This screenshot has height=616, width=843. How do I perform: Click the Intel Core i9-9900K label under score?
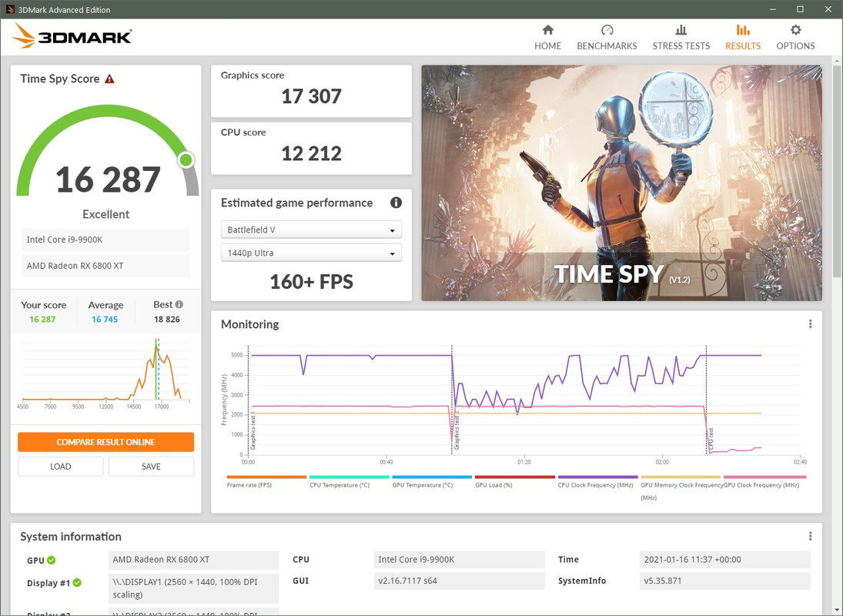tap(106, 239)
